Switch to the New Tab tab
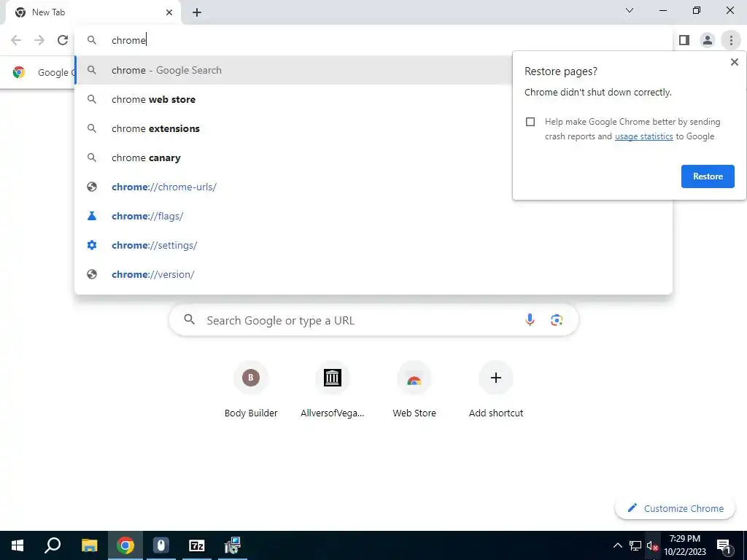Screen dimensions: 747x560 [93, 12]
